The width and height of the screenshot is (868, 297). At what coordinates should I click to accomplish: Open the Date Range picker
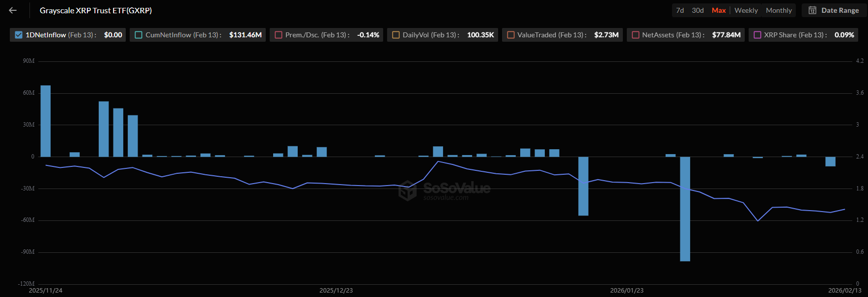834,10
